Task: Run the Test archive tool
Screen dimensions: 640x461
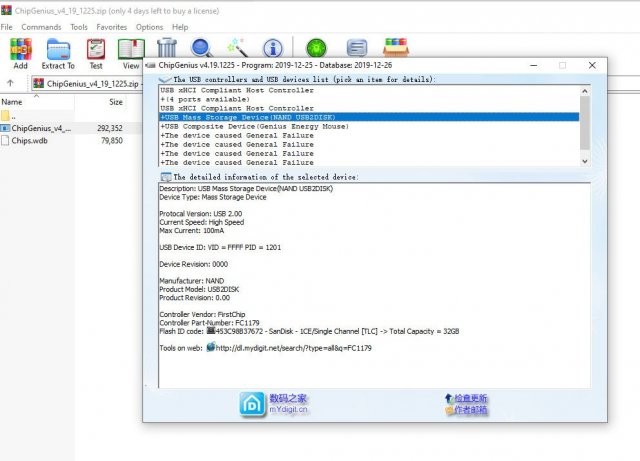Action: click(96, 49)
